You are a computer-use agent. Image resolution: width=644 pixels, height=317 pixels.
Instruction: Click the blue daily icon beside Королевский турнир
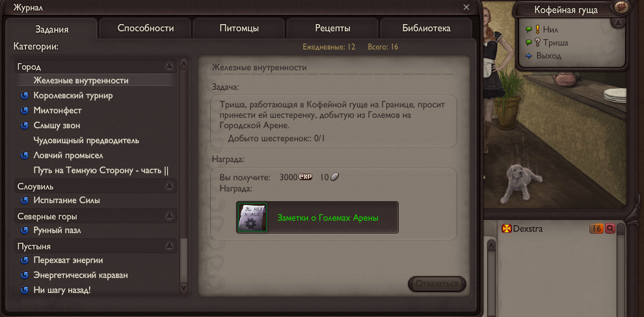click(24, 96)
